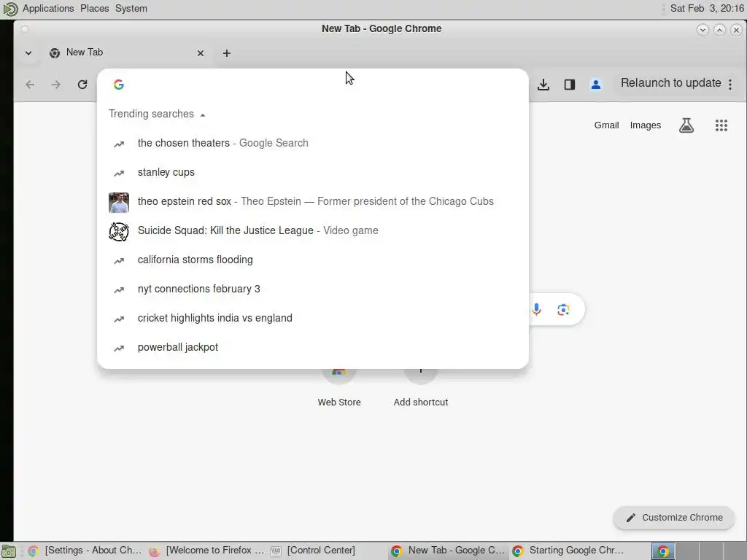
Task: Click trending arrow icon beside stanley cups
Action: coord(119,174)
